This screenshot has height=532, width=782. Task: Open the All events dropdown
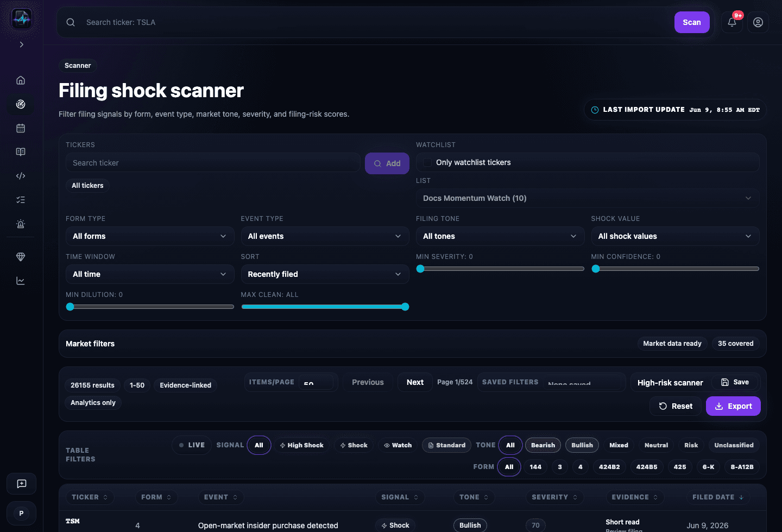click(x=325, y=236)
